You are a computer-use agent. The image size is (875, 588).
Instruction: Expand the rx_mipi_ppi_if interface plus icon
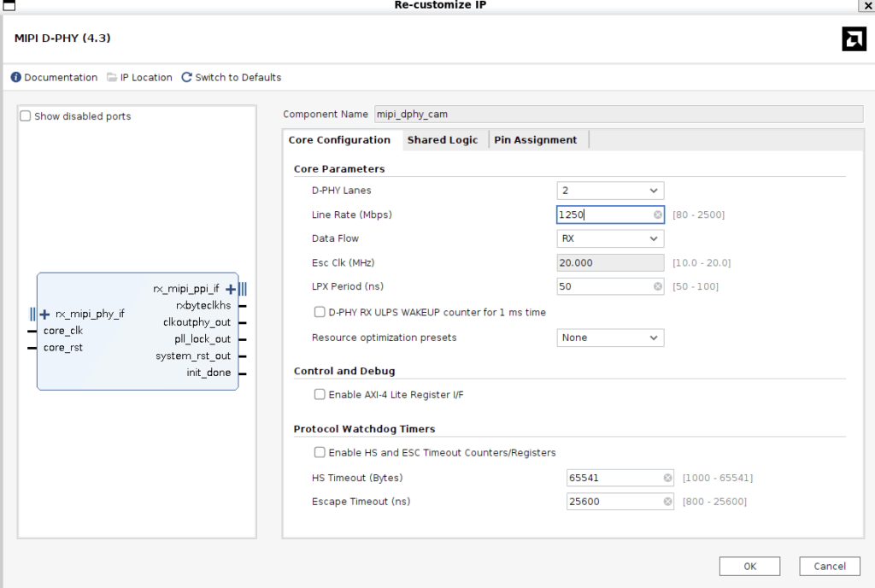[x=231, y=289]
